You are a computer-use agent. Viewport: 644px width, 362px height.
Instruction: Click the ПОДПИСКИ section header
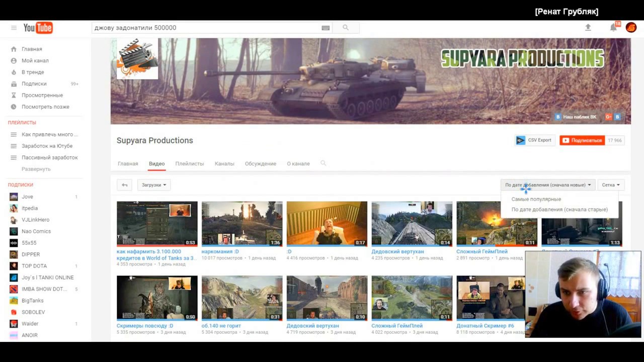pos(21,185)
